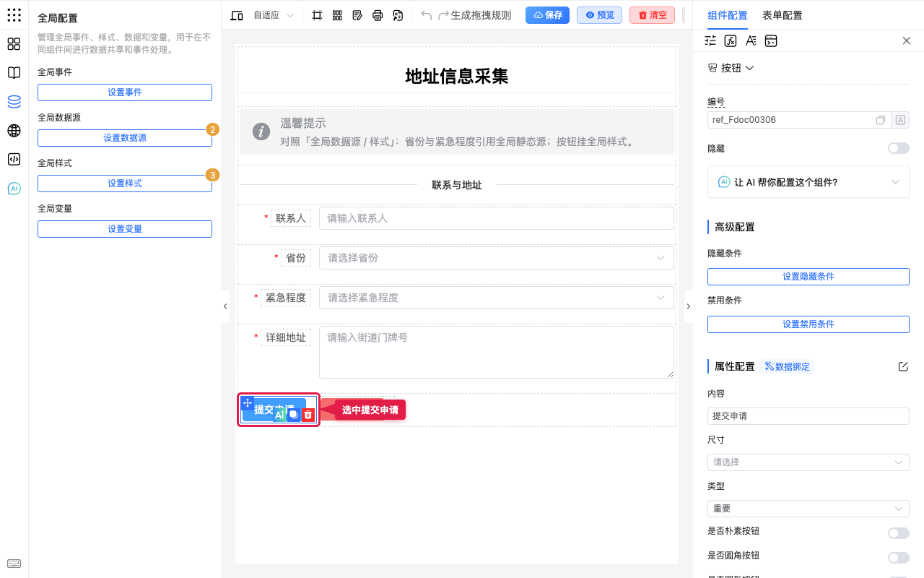Viewport: 924px width, 578px height.
Task: Open the text style icon tab
Action: [x=751, y=41]
